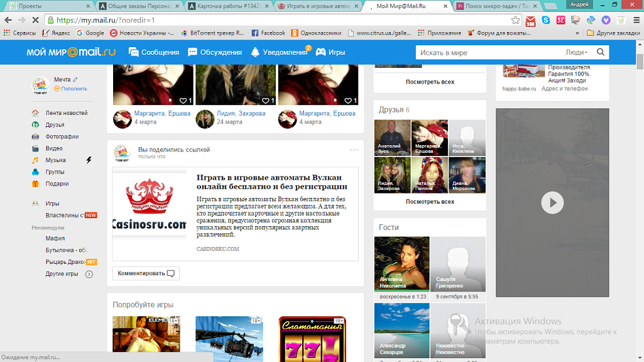Click the magnifying glass search icon

[601, 52]
